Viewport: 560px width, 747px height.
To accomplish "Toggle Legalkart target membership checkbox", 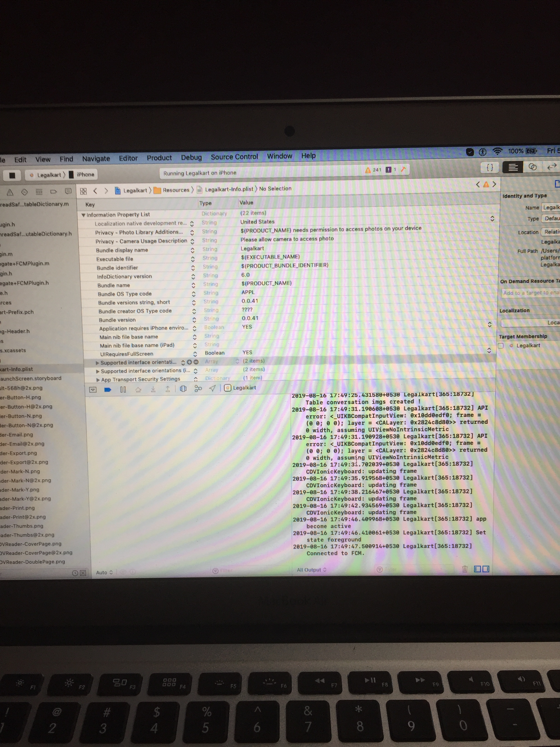I will click(x=501, y=346).
